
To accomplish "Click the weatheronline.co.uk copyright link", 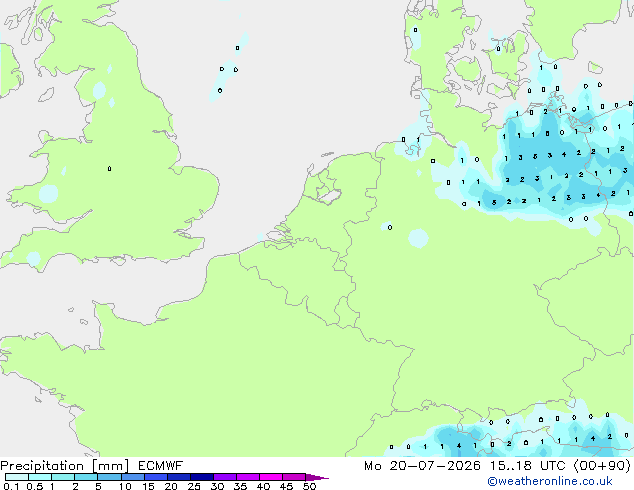I will pyautogui.click(x=550, y=481).
